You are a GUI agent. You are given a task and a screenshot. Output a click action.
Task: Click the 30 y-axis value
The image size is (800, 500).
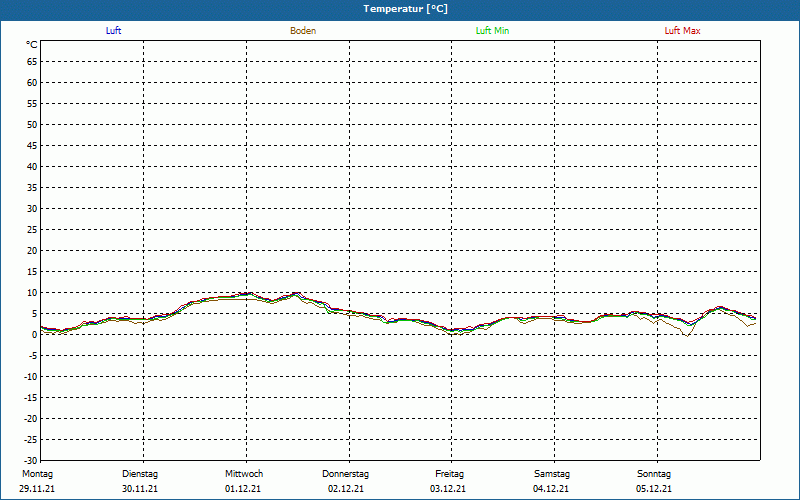click(32, 209)
